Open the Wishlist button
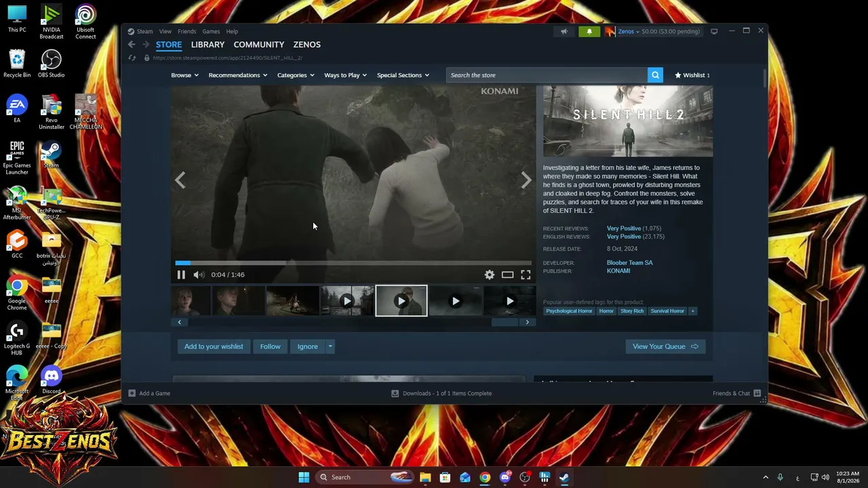The height and width of the screenshot is (488, 868). point(692,75)
